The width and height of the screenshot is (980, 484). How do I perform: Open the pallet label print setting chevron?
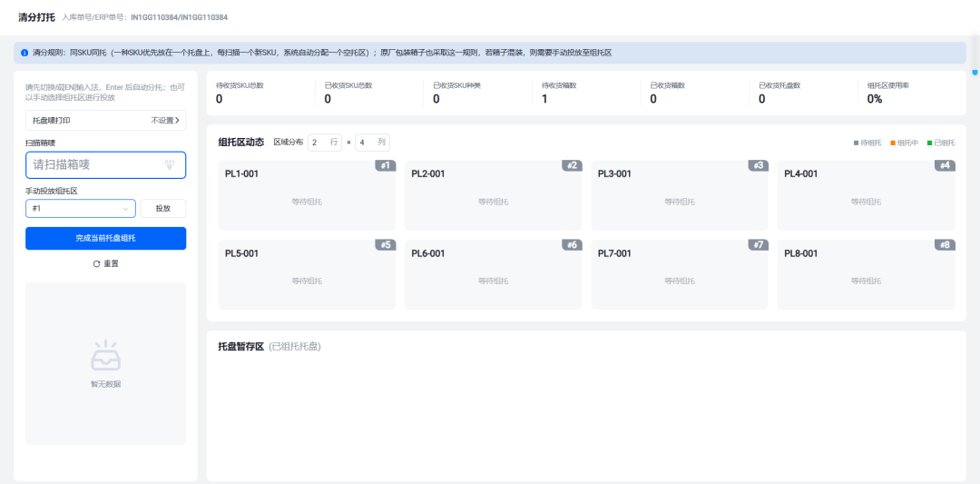click(177, 120)
